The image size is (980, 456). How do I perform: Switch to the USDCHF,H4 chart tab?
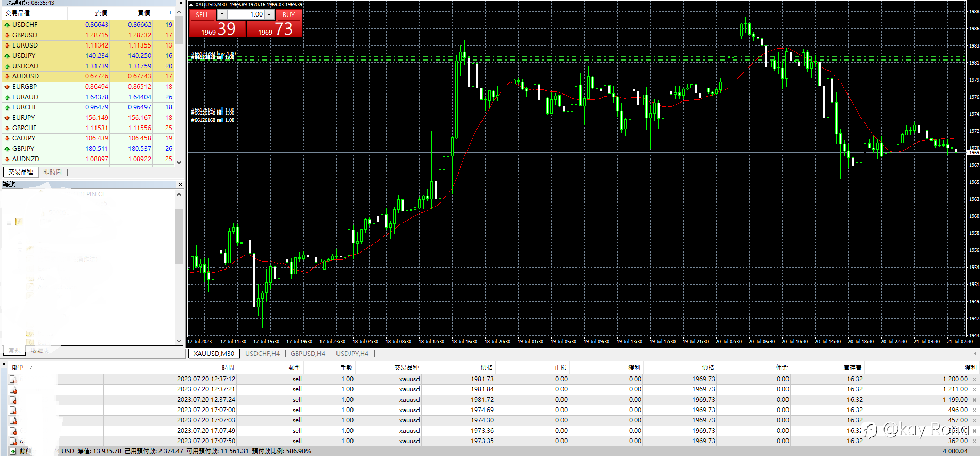[262, 354]
